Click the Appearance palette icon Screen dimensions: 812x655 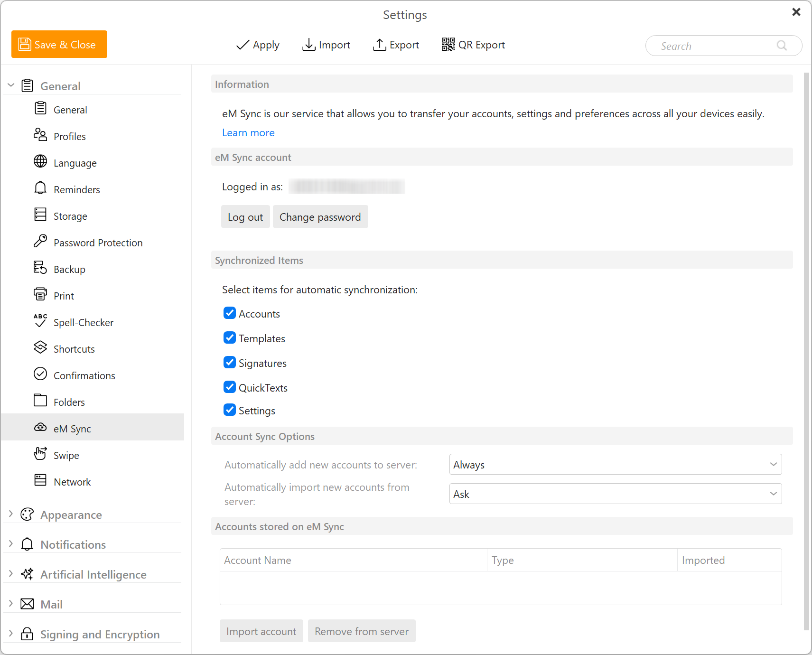pyautogui.click(x=27, y=515)
